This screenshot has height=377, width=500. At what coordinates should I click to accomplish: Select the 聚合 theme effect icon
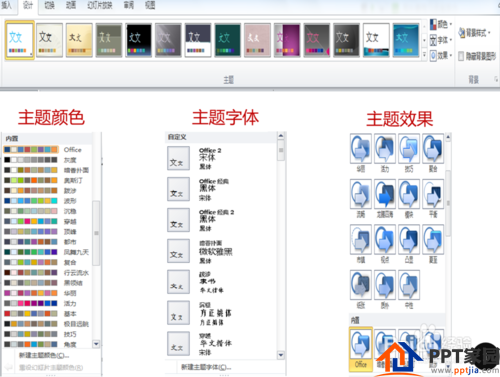433,153
